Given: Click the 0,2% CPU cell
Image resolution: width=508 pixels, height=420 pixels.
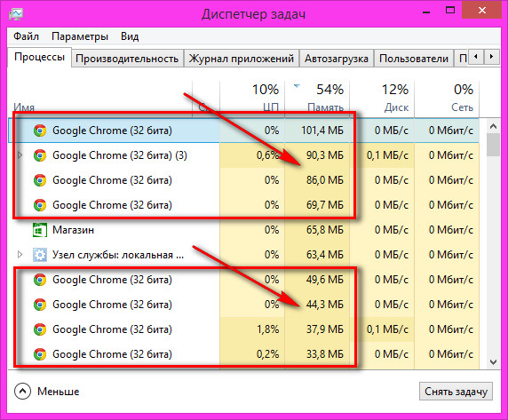Looking at the screenshot, I should pos(252,354).
